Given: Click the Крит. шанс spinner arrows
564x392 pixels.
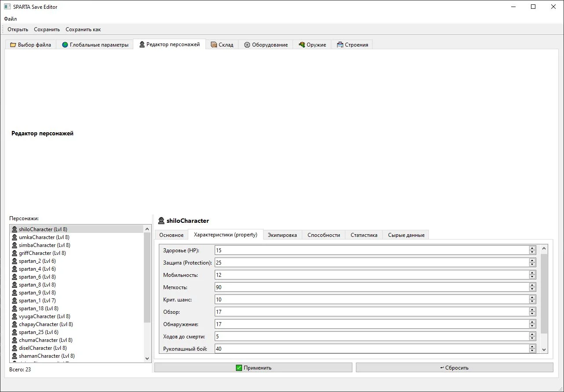Looking at the screenshot, I should click(532, 299).
